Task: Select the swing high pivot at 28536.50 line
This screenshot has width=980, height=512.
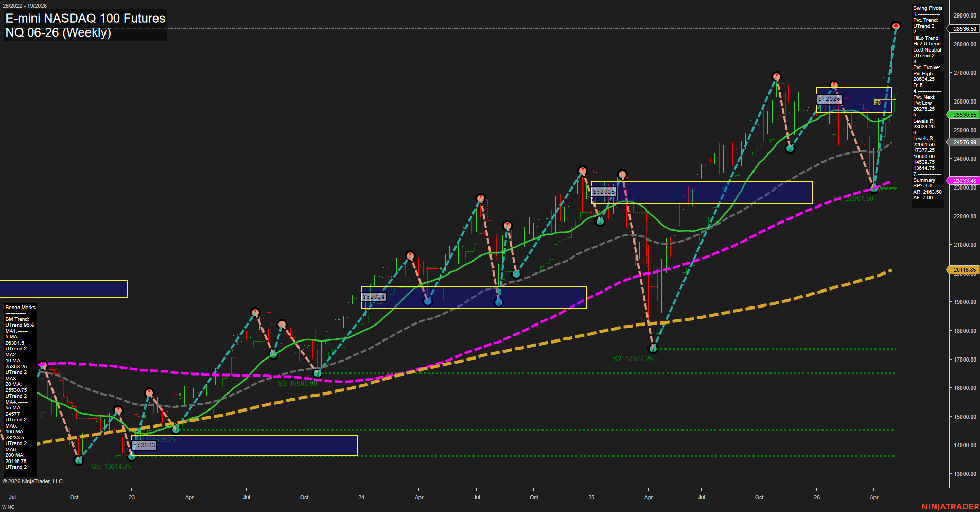Action: 896,26
